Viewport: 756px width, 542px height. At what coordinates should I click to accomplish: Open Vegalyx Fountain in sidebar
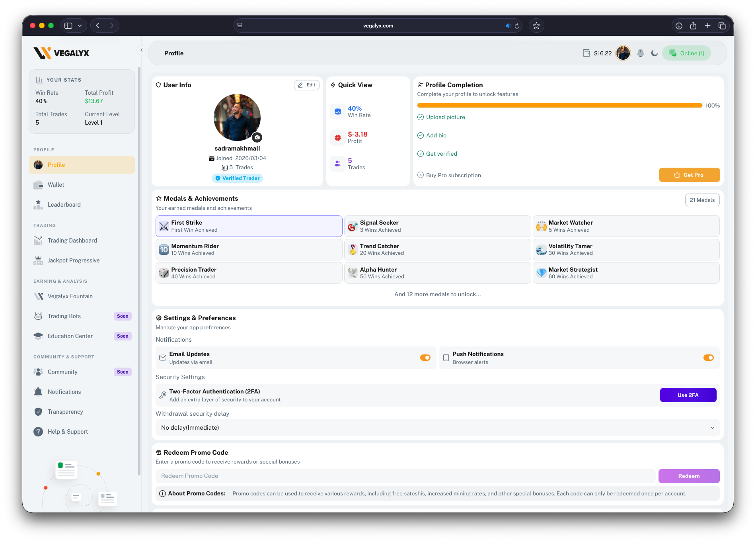(x=82, y=296)
